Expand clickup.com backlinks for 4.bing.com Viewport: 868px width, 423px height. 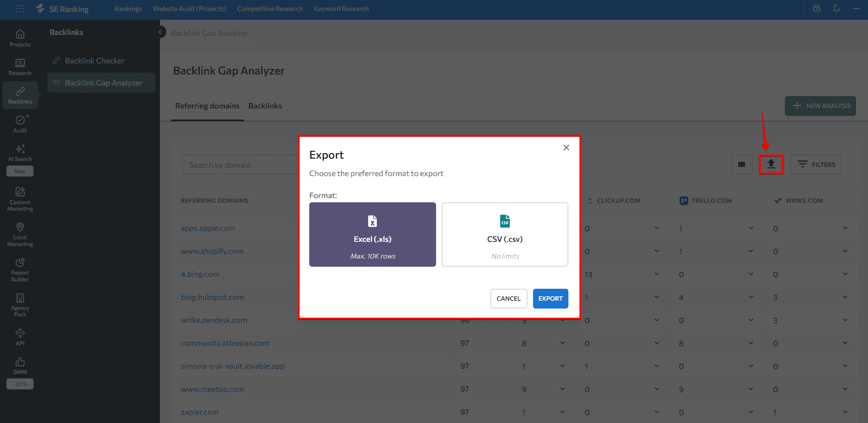[657, 274]
